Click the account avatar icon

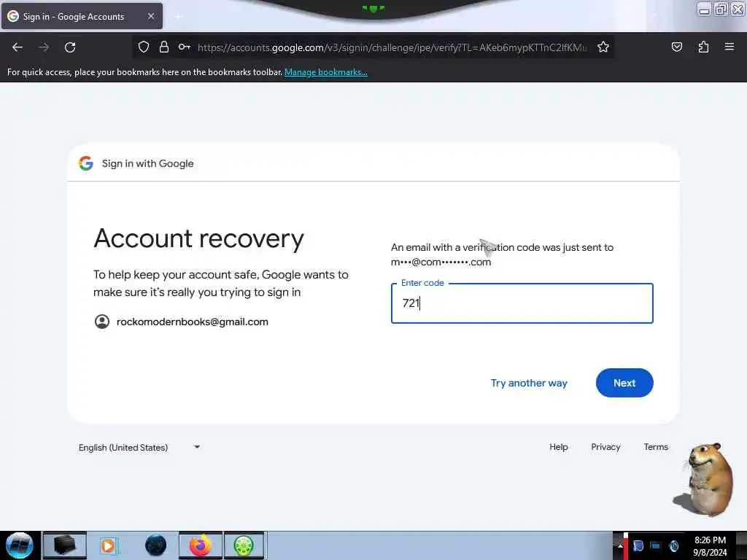tap(102, 322)
